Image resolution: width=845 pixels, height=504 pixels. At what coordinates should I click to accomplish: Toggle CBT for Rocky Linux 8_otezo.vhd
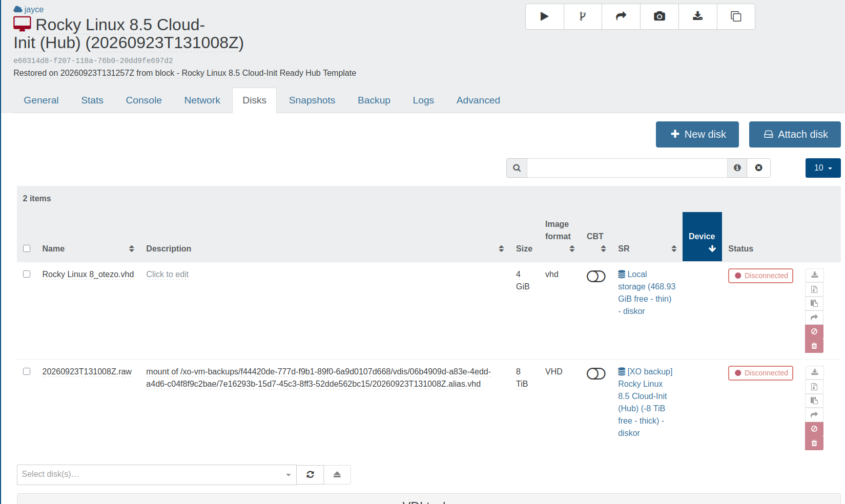(596, 277)
